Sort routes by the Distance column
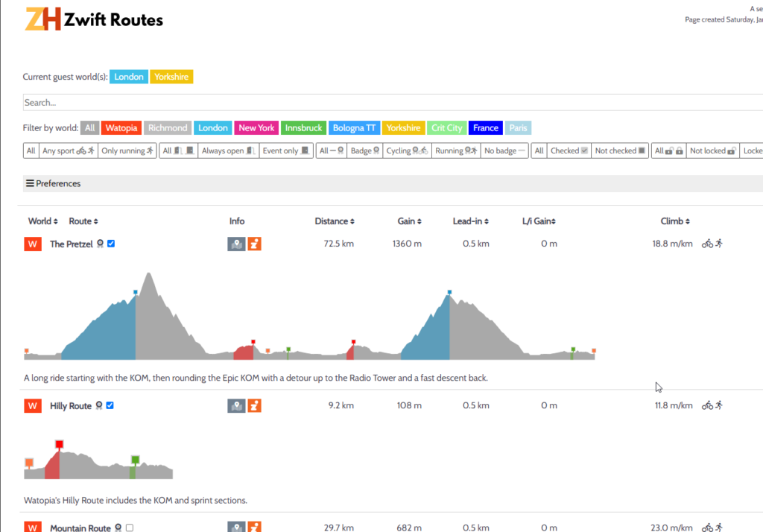Screen dimensions: 763x532 tap(335, 221)
